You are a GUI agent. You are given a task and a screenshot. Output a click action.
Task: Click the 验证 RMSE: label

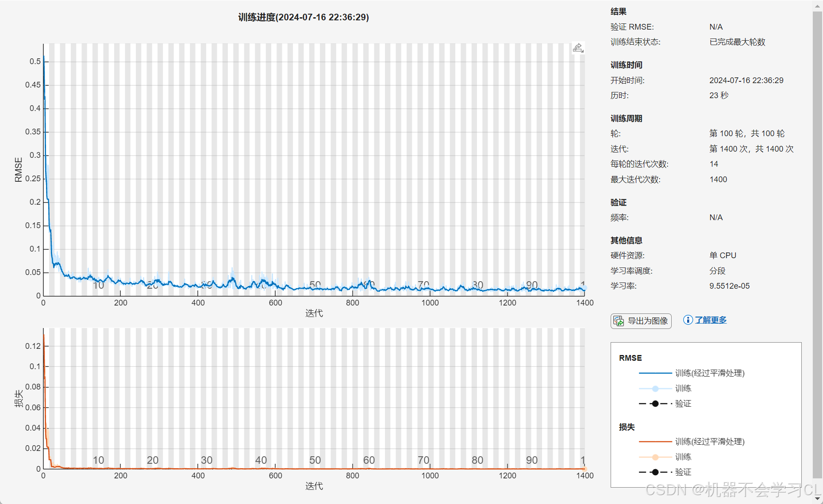click(x=632, y=27)
